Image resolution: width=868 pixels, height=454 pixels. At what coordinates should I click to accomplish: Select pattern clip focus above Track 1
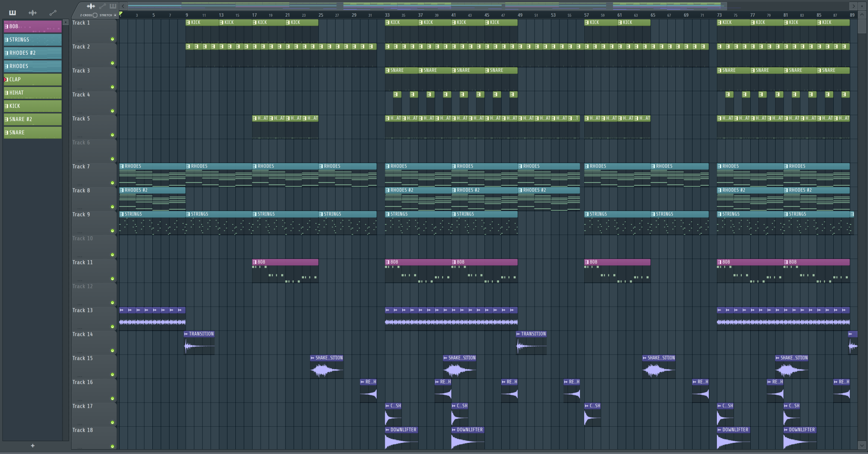pyautogui.click(x=113, y=6)
